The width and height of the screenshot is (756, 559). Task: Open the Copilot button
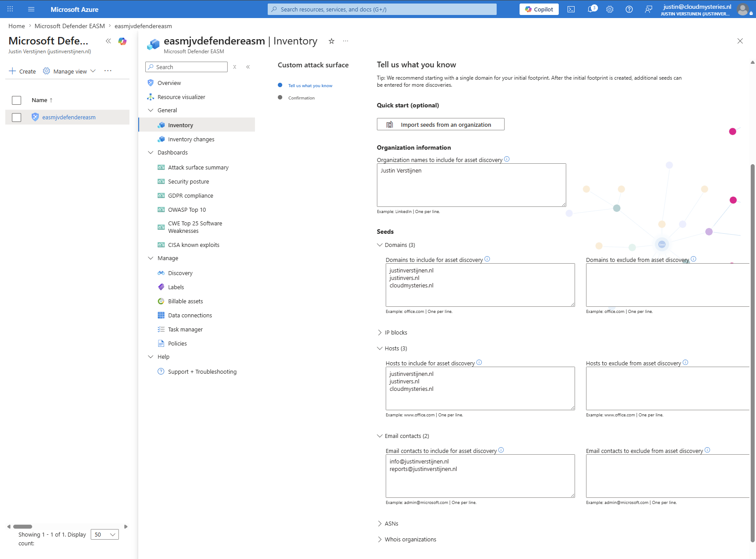click(x=539, y=9)
